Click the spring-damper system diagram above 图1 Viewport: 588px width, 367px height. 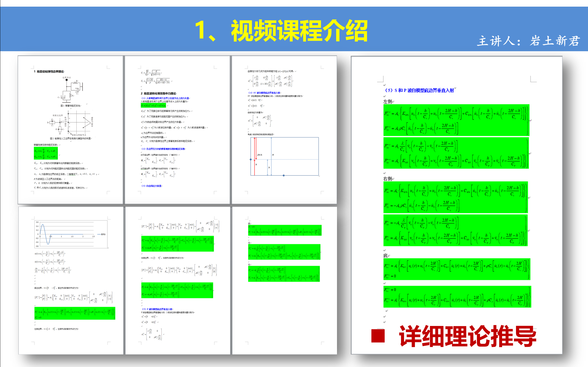pos(71,89)
